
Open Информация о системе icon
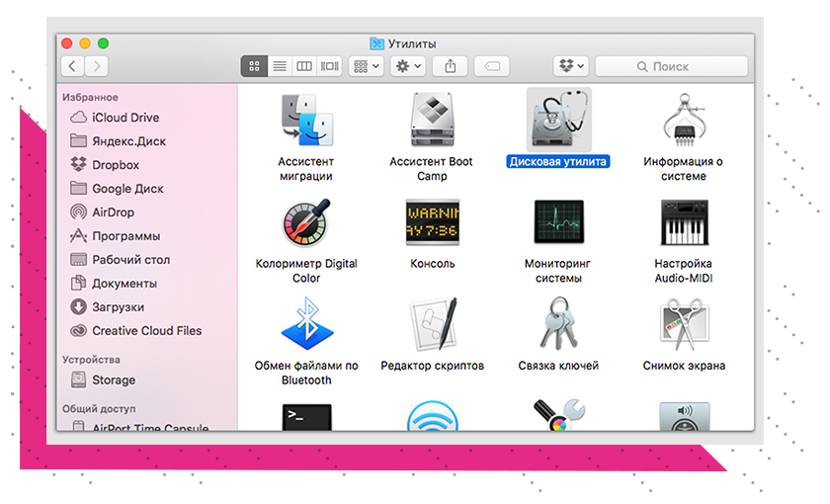click(x=685, y=121)
